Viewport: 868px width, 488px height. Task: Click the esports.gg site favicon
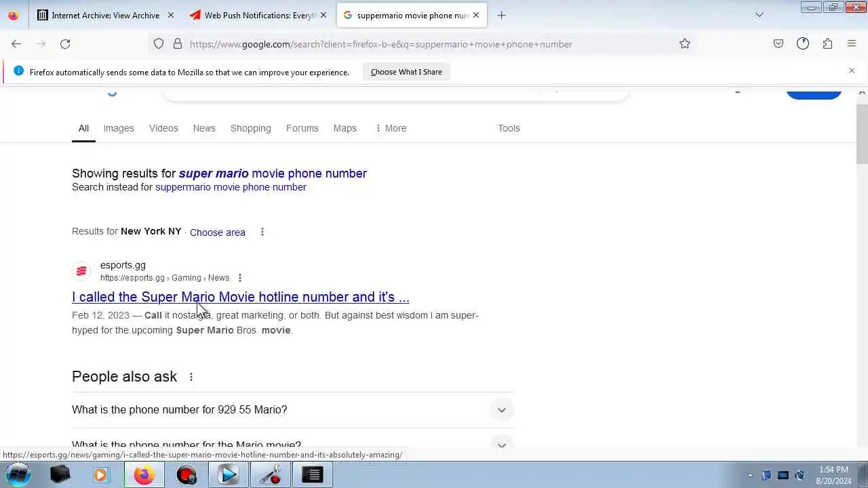[x=81, y=271]
